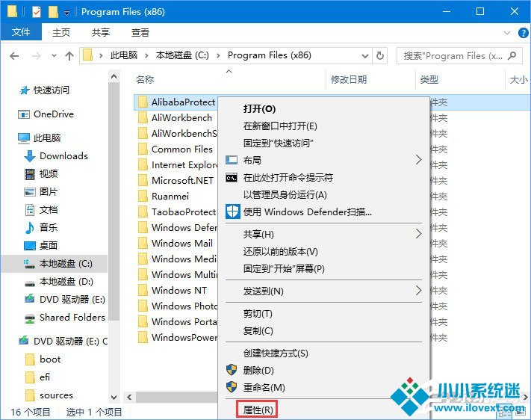Open 音乐 folder in navigation pane
This screenshot has width=531, height=420.
[x=48, y=227]
